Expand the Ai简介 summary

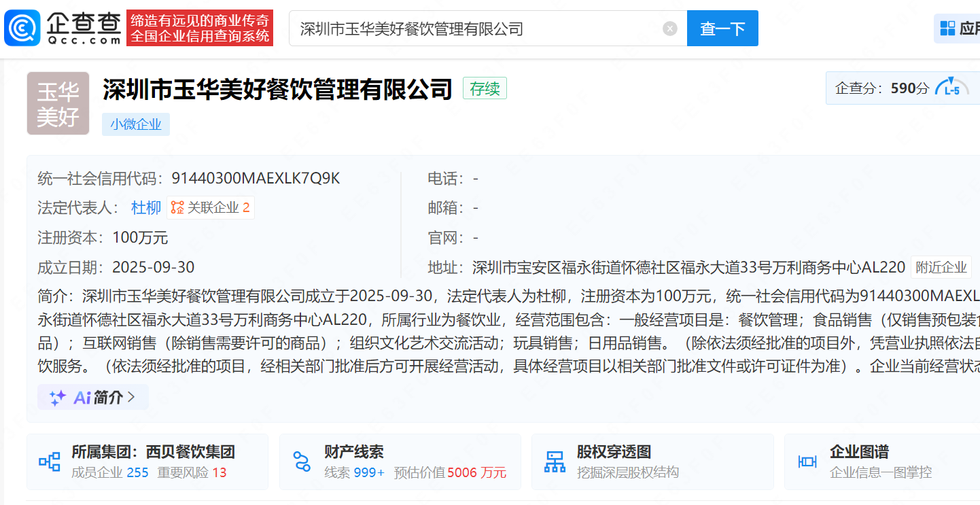point(93,398)
